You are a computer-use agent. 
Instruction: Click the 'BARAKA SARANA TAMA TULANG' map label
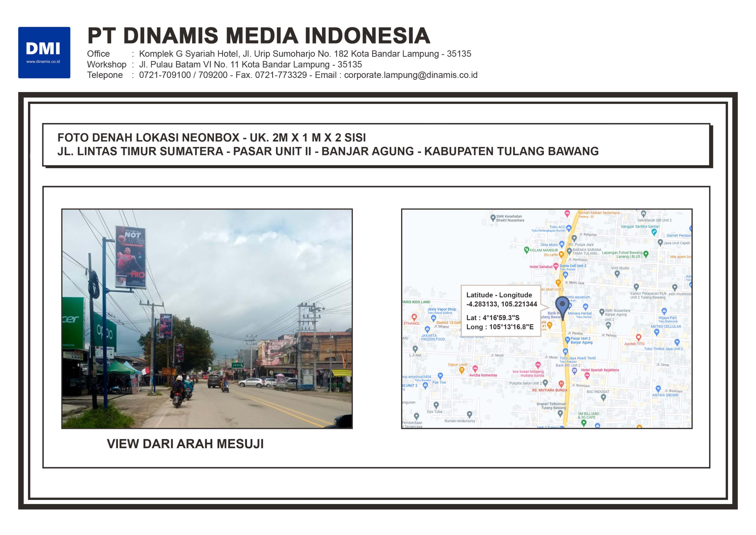click(x=586, y=251)
